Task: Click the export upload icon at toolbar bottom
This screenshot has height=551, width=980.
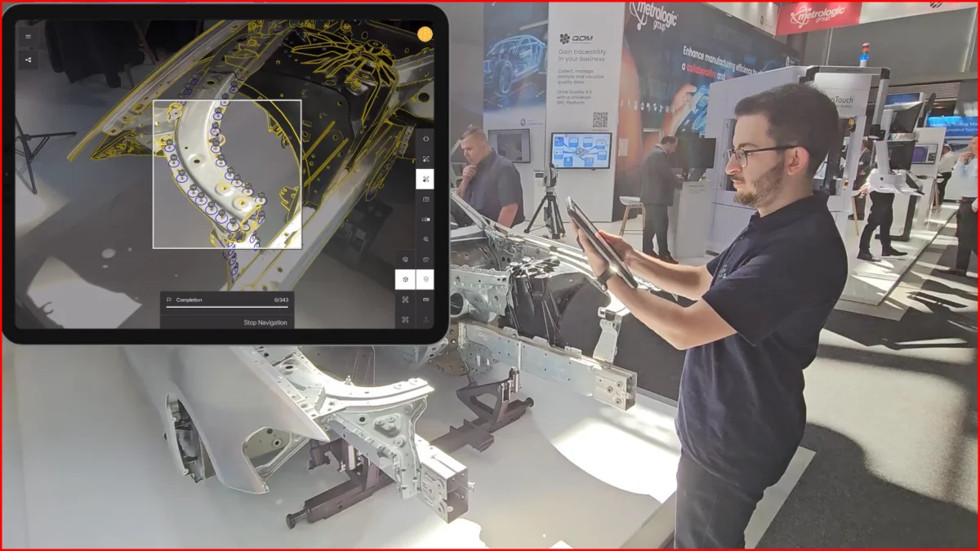Action: pyautogui.click(x=425, y=319)
